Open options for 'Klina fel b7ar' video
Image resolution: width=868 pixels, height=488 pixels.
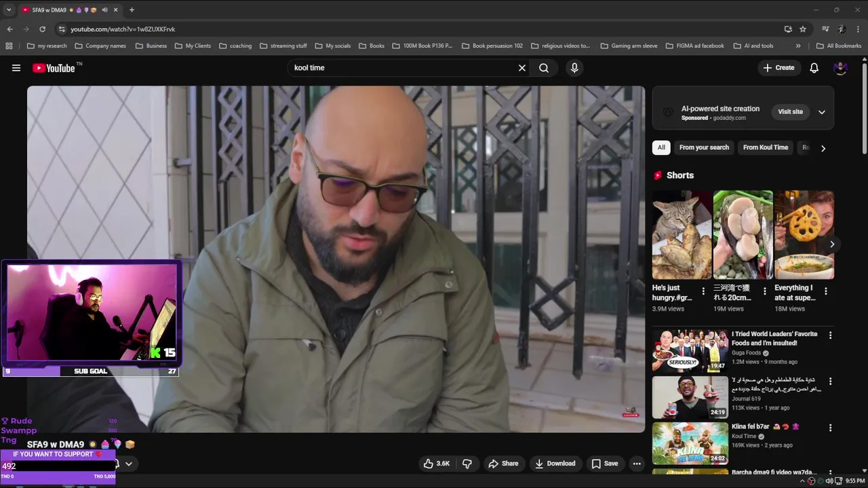(830, 428)
